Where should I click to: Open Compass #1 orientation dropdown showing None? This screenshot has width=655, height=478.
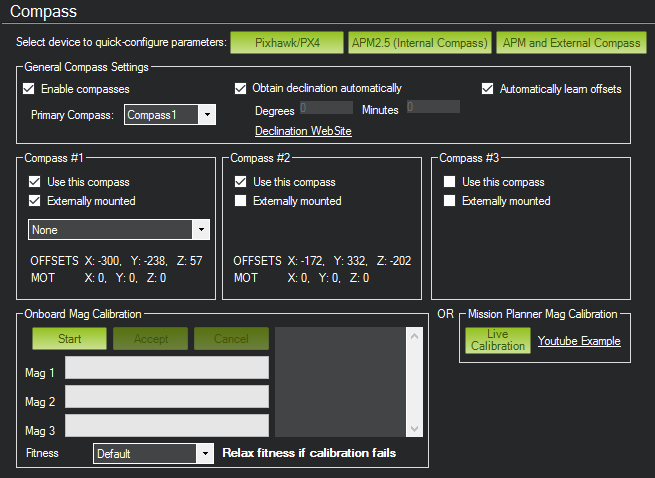(x=119, y=229)
